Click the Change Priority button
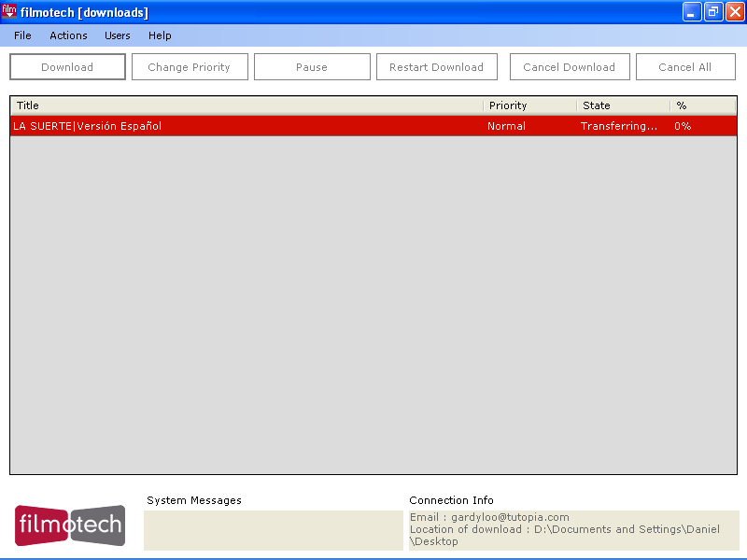The image size is (747, 560). pyautogui.click(x=190, y=67)
